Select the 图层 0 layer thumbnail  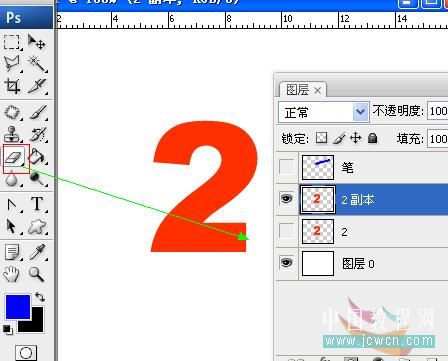[318, 263]
